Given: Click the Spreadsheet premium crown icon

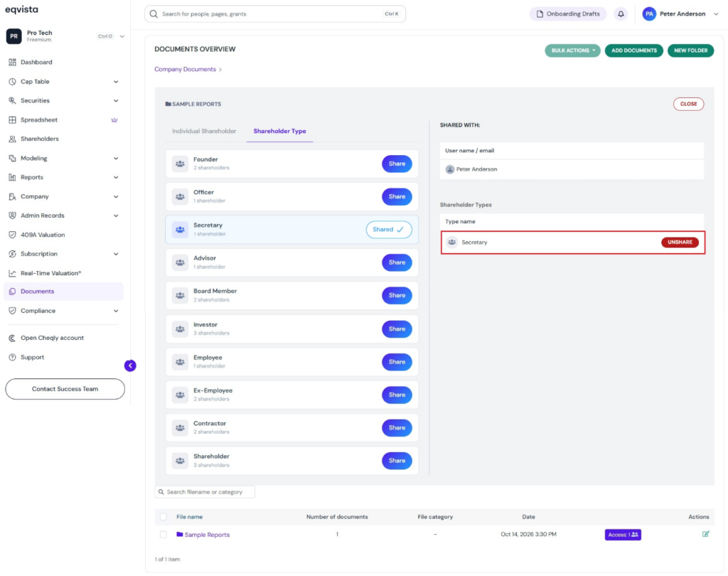Looking at the screenshot, I should click(x=114, y=120).
